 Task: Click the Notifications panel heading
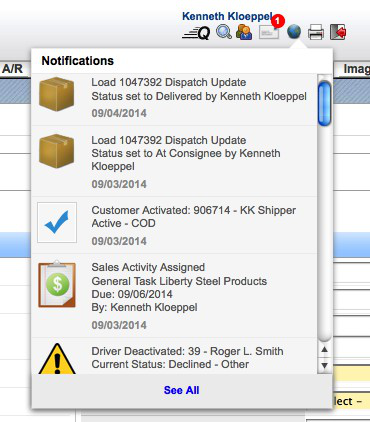pyautogui.click(x=77, y=61)
